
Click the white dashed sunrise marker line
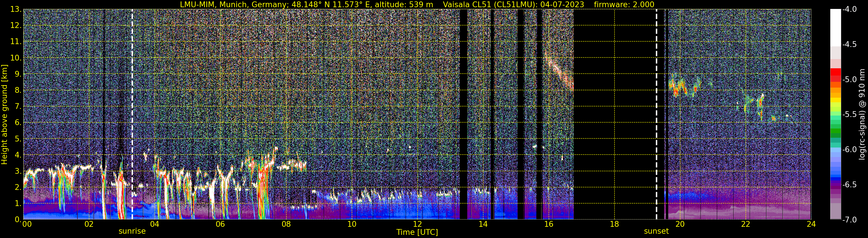click(132, 114)
